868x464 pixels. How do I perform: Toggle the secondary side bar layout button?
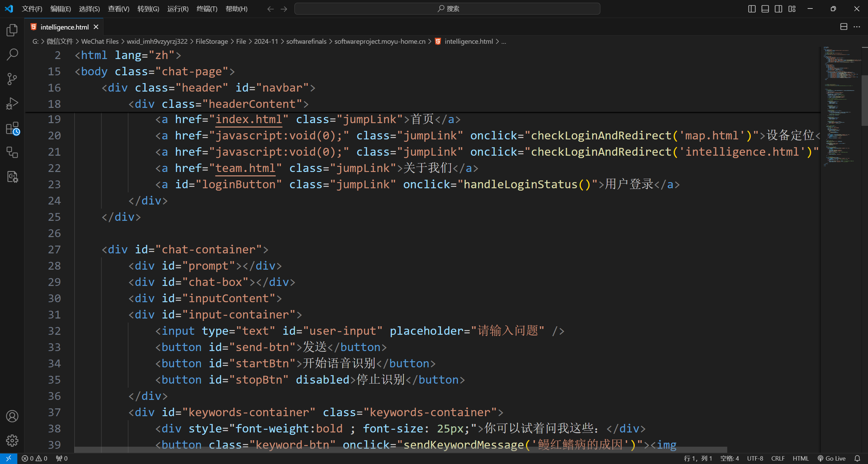778,9
